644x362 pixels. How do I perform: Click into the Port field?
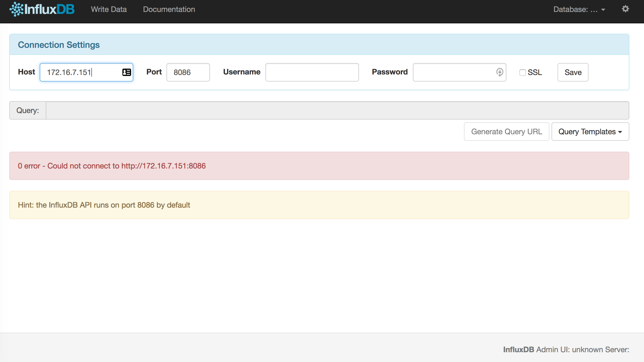[188, 72]
